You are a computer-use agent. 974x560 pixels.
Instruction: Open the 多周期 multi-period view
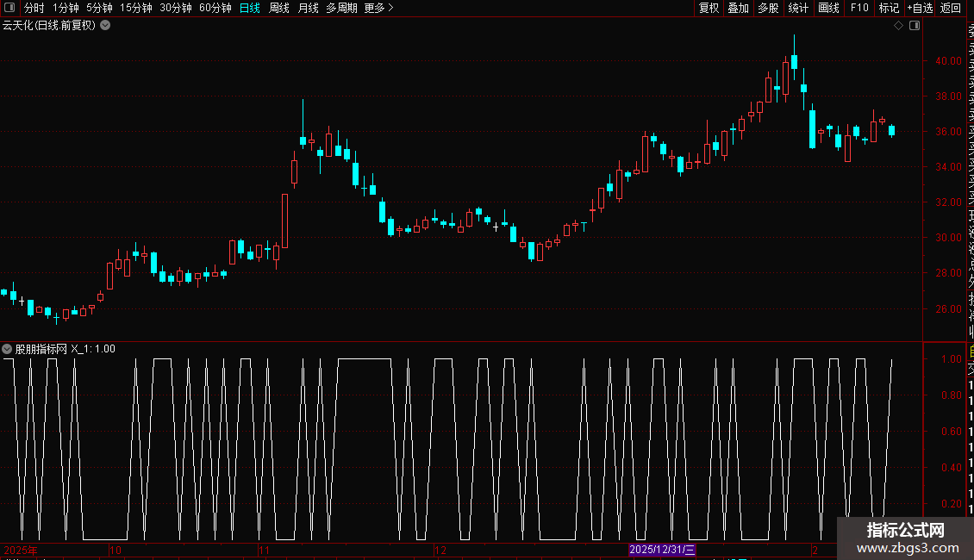point(341,8)
